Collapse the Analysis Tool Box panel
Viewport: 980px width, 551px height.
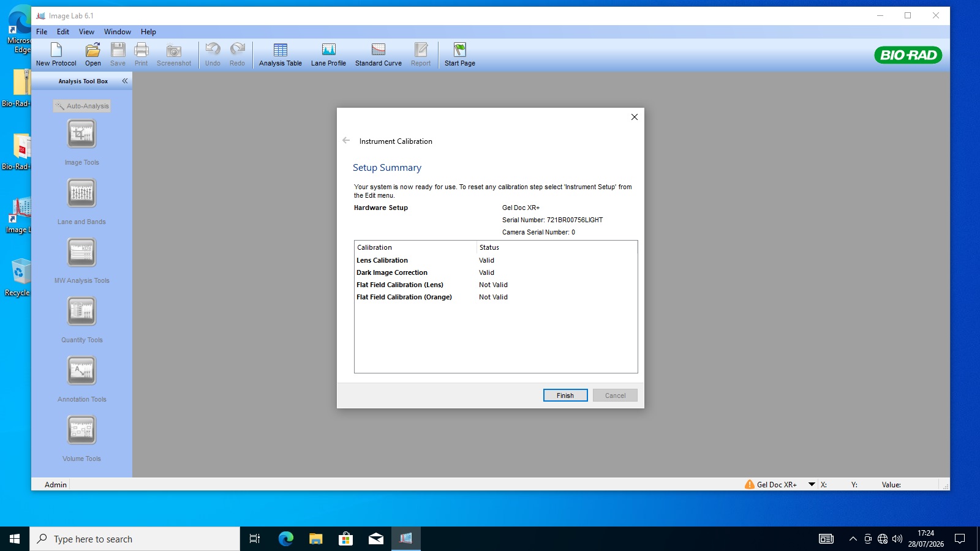[125, 81]
